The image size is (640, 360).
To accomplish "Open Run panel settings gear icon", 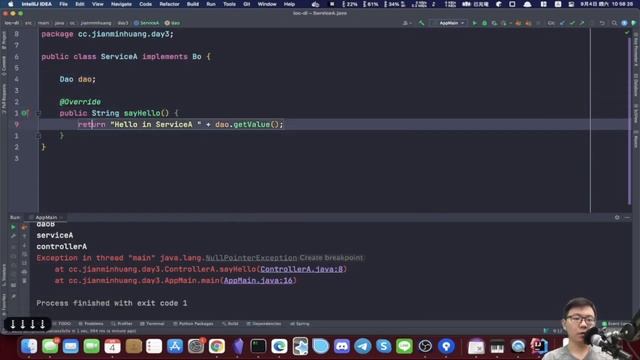I will tap(617, 218).
